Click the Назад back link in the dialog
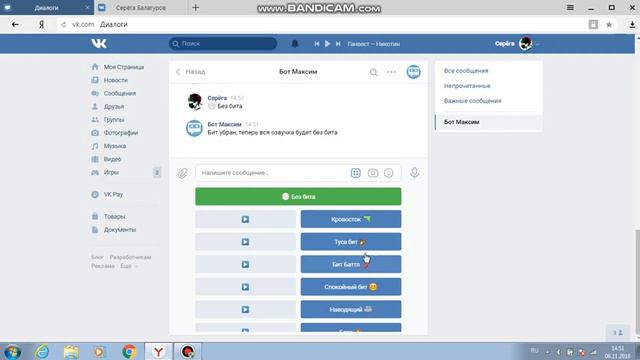This screenshot has height=360, width=640. pyautogui.click(x=191, y=71)
